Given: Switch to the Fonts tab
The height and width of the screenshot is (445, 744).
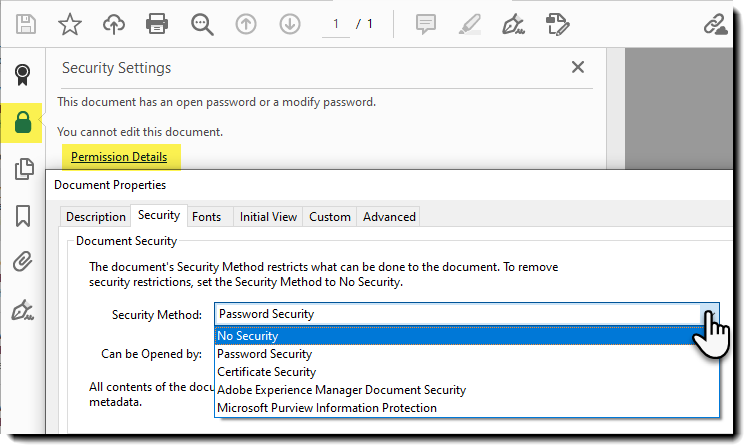Looking at the screenshot, I should point(207,216).
